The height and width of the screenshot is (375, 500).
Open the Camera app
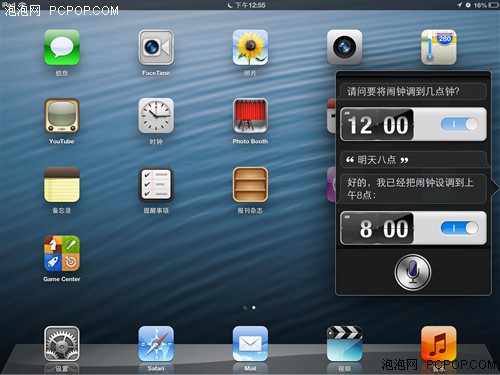point(344,47)
